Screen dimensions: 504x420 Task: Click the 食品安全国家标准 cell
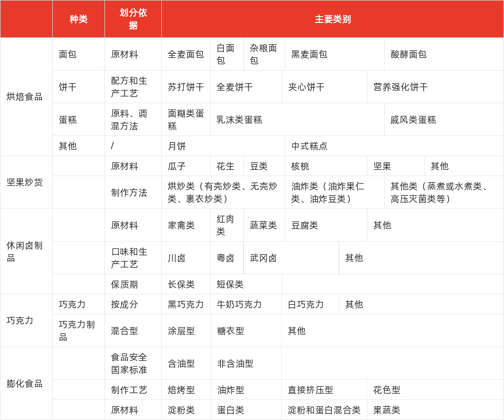[x=133, y=363]
